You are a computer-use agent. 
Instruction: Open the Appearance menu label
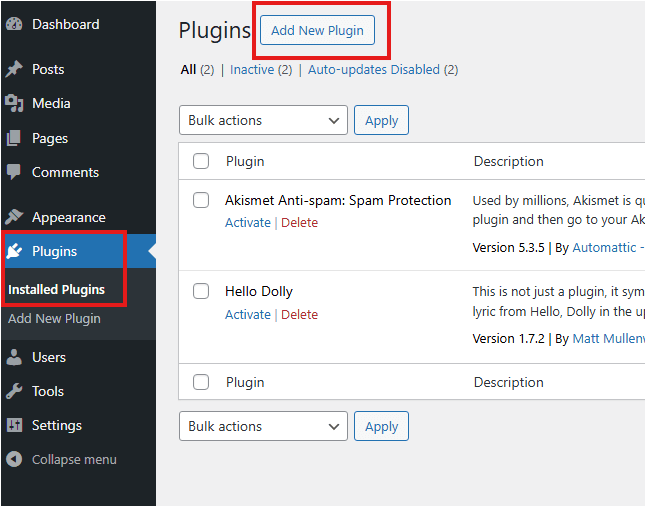[69, 217]
